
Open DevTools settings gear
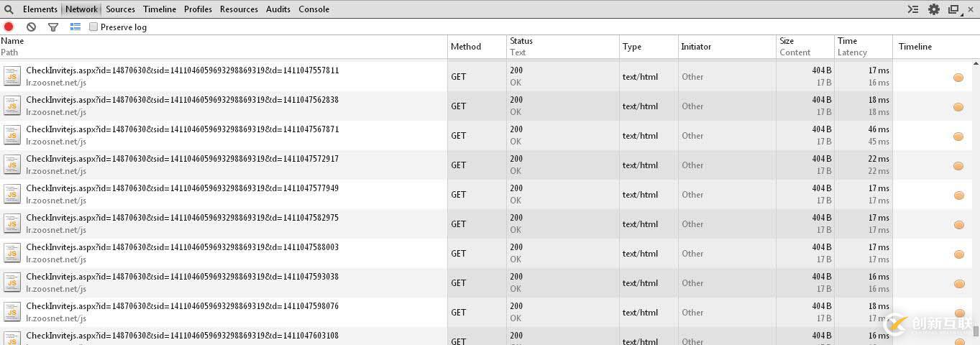[x=934, y=9]
